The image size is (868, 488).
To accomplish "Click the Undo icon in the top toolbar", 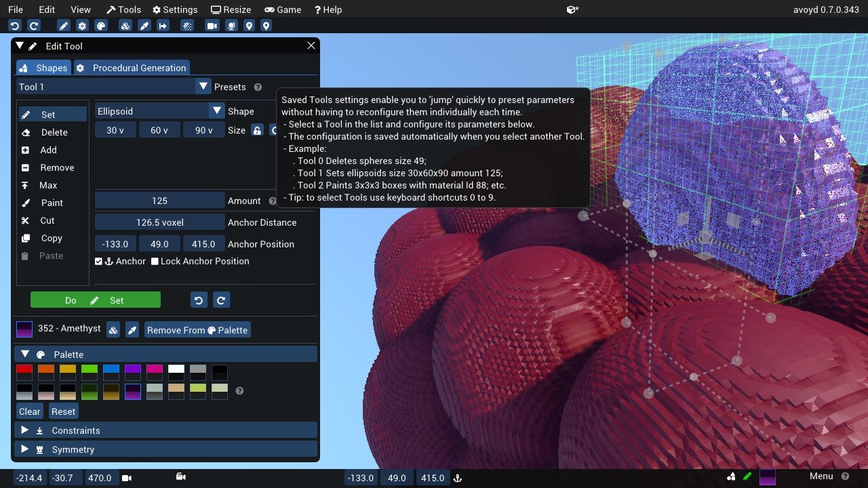I will click(15, 26).
